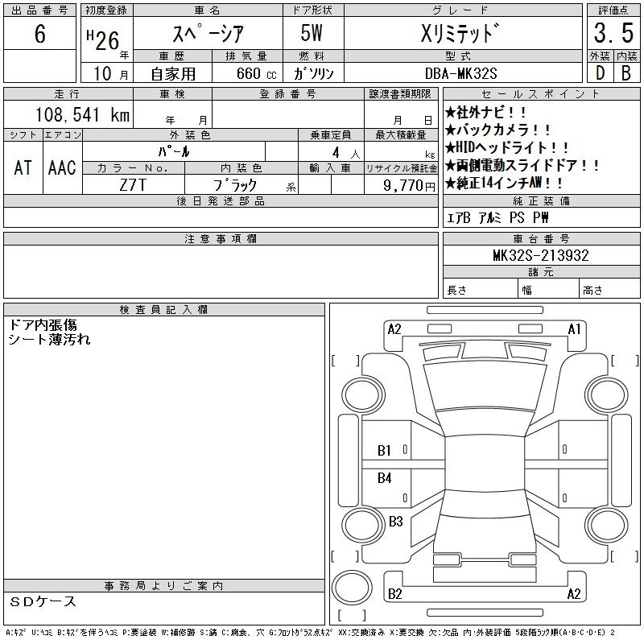Select chassis number MK32S-213932
Screen dimensions: 644x644
click(x=541, y=255)
